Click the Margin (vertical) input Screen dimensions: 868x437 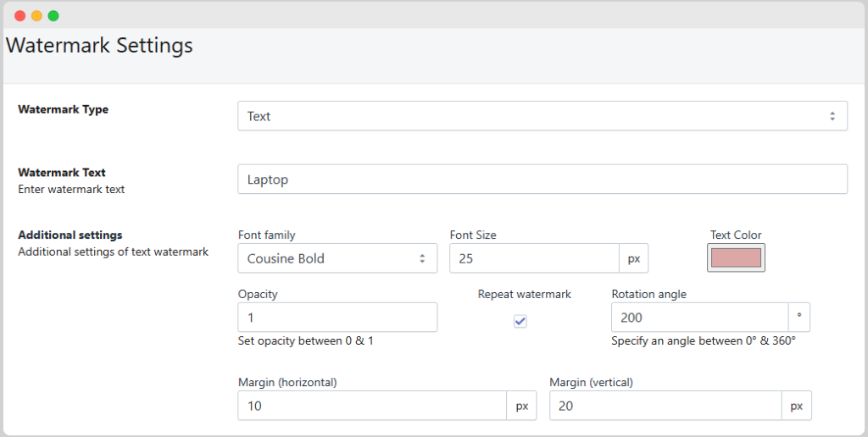(x=665, y=406)
